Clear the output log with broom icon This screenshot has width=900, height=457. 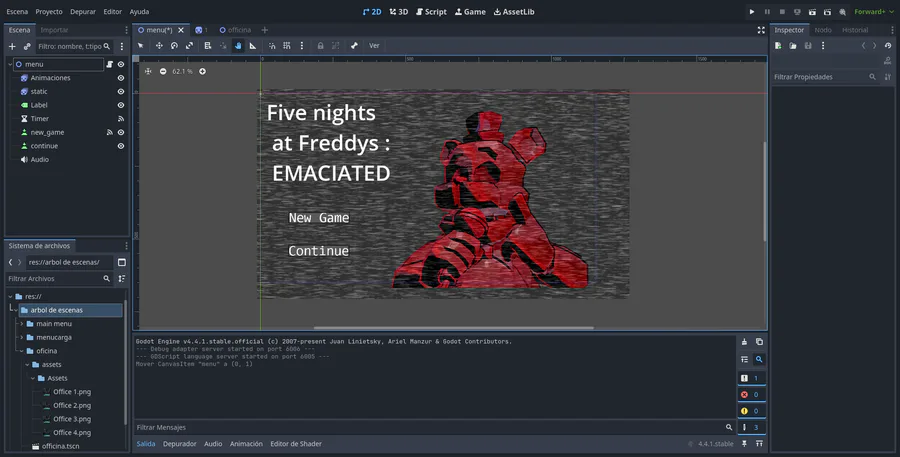(744, 342)
